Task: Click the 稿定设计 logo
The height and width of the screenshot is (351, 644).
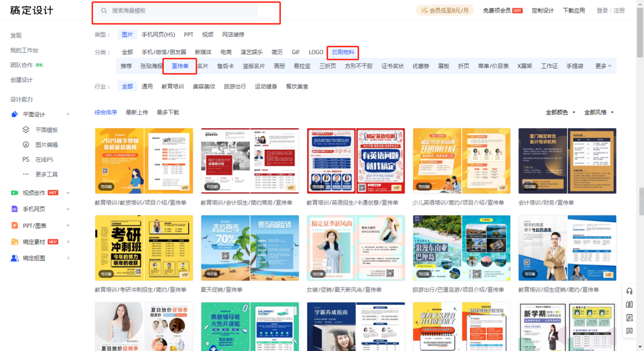Action: [x=32, y=11]
